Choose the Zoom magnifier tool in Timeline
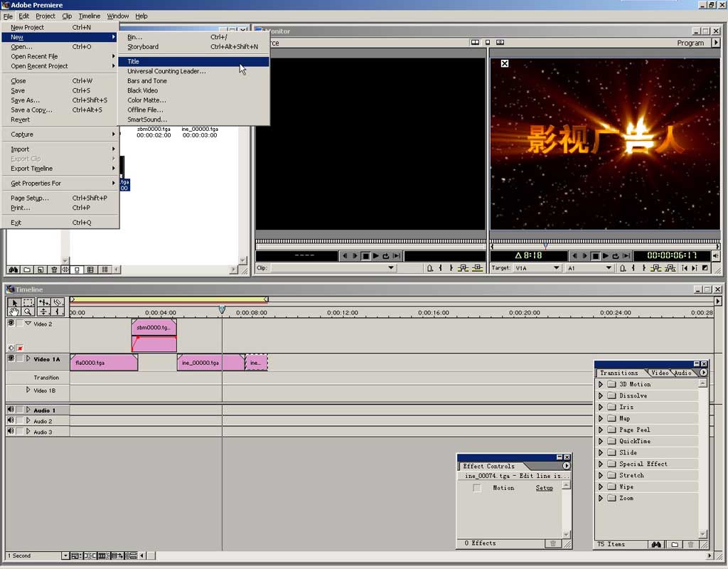The image size is (728, 569). point(28,312)
